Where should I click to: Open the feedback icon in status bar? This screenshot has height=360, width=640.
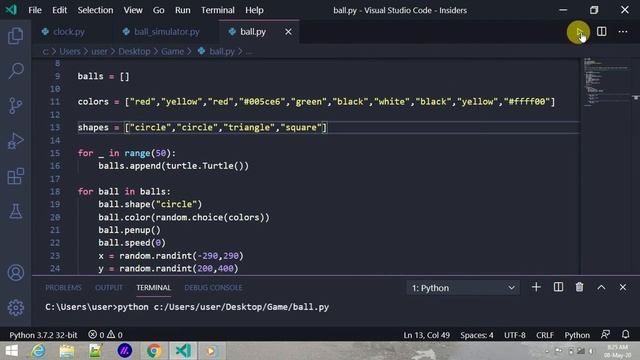(605, 335)
